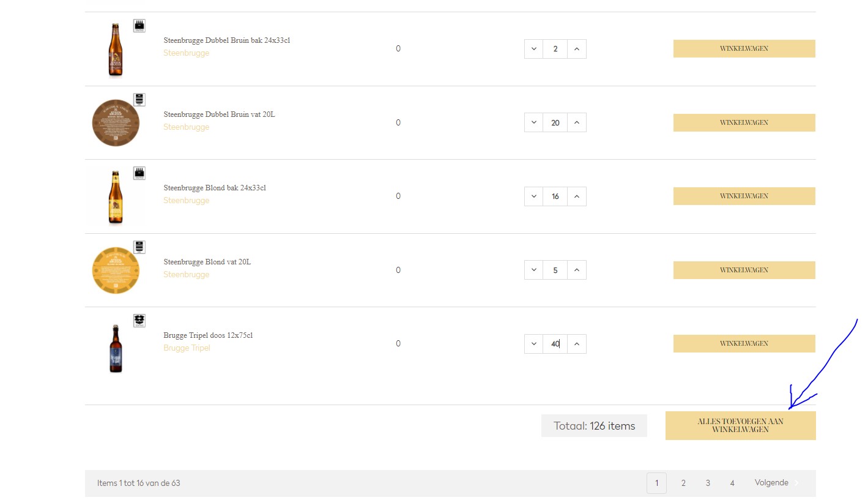Click keg packaging icon on Steenbrugge Dubbel Bruin vat
This screenshot has width=868, height=500.
pos(139,100)
